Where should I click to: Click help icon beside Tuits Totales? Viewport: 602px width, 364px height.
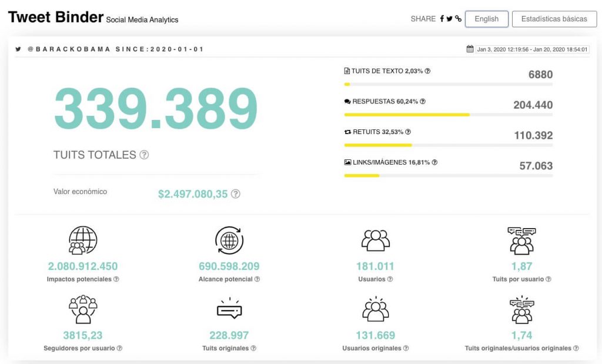[144, 155]
